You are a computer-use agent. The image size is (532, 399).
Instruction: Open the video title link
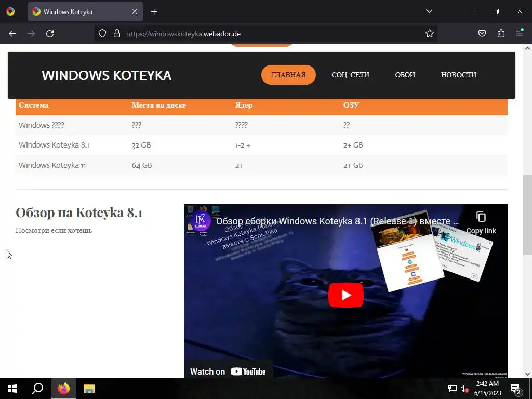[337, 221]
